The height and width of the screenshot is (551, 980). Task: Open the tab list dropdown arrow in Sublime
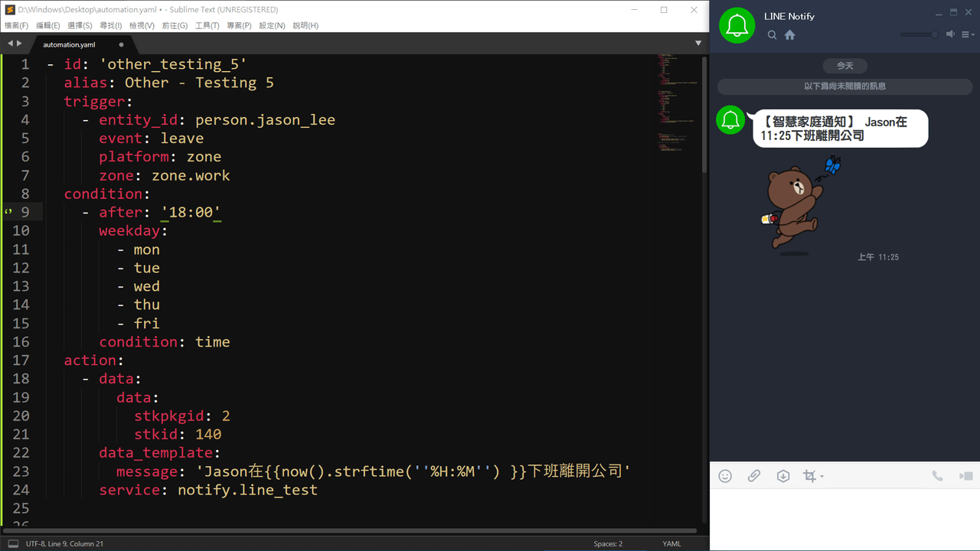[x=698, y=44]
